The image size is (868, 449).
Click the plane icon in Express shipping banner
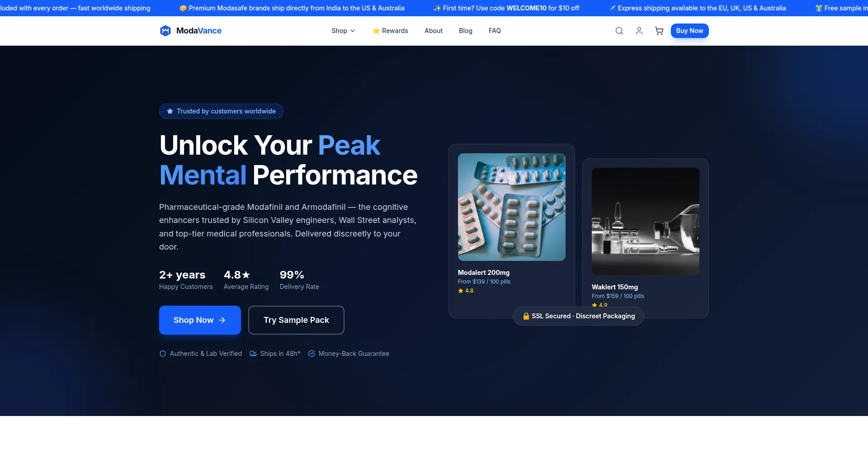coord(613,8)
